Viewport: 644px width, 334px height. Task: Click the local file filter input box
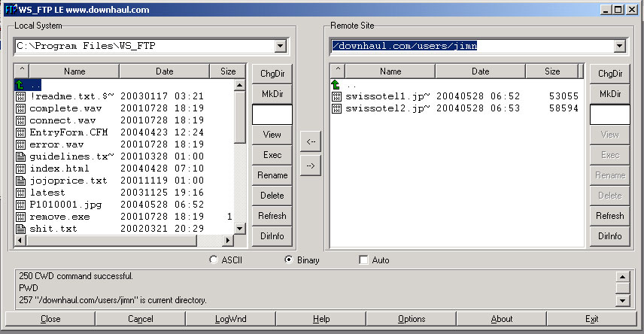click(x=272, y=114)
